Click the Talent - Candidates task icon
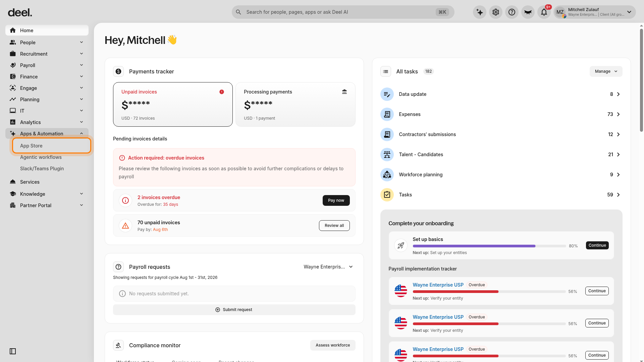The height and width of the screenshot is (362, 644). (387, 155)
